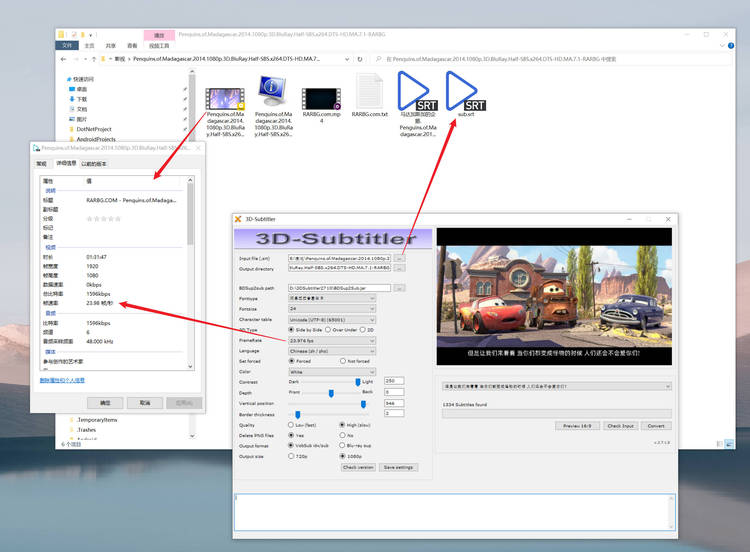The image size is (750, 552).
Task: Open 下载 downloads in Explorer sidebar
Action: coord(78,99)
